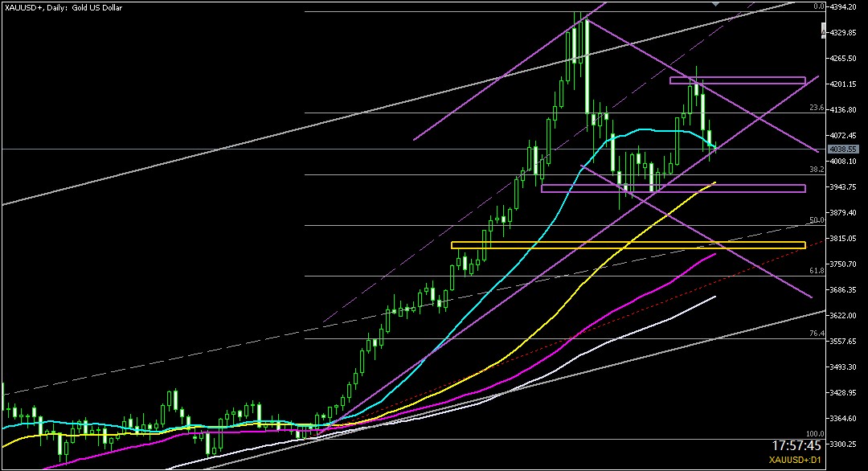This screenshot has height=471, width=868.
Task: Click the small marker on the price scale
Action: pyautogui.click(x=822, y=31)
